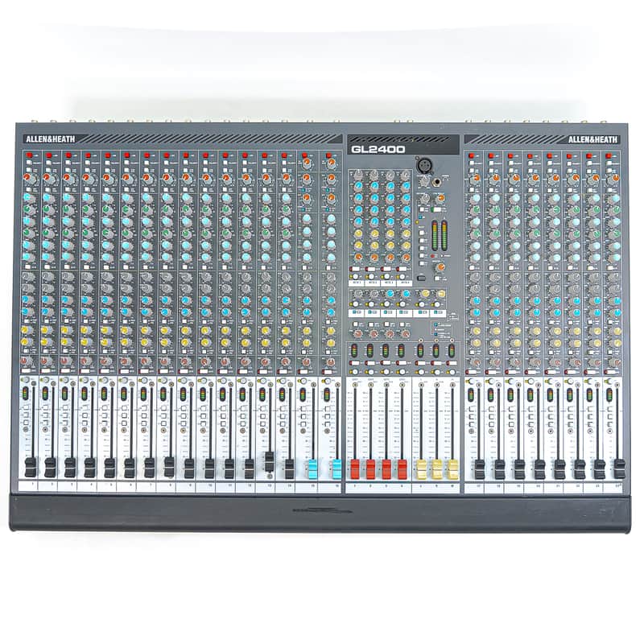This screenshot has width=644, height=644.
Task: Turn the headphone level knob in master section
Action: pyautogui.click(x=441, y=197)
